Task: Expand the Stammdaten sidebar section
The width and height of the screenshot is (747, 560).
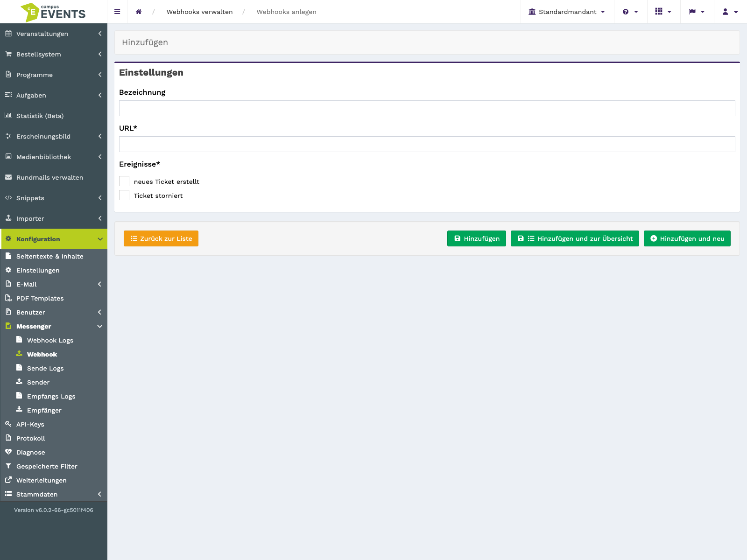Action: point(54,494)
